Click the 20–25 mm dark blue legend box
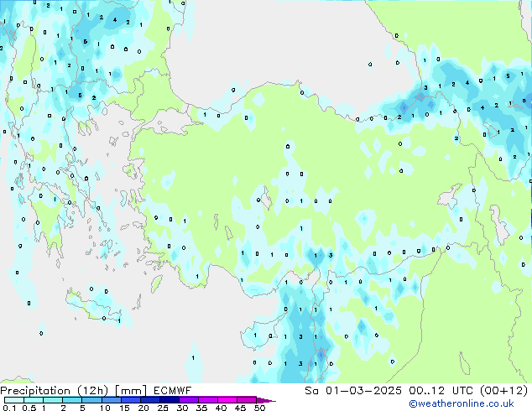 [x=149, y=400]
